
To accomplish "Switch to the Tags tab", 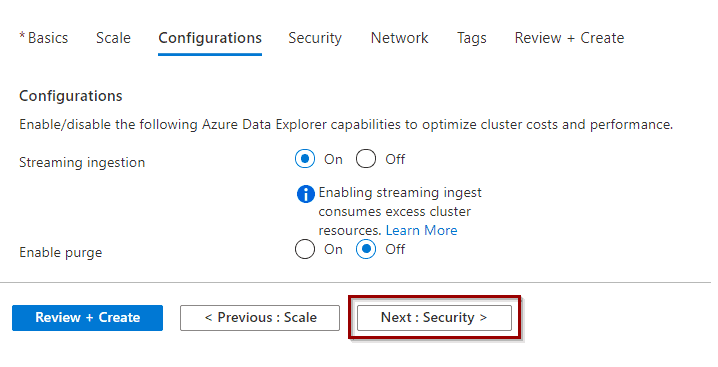I will [472, 38].
